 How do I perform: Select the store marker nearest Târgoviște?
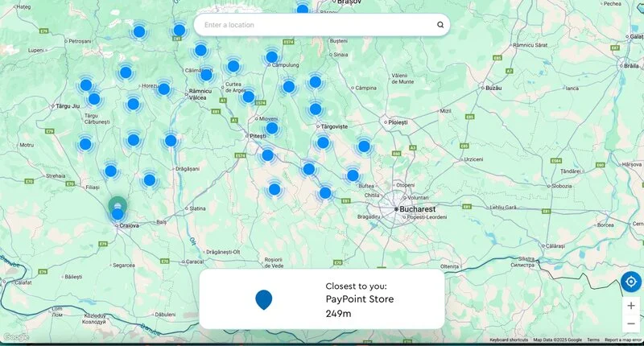316,109
